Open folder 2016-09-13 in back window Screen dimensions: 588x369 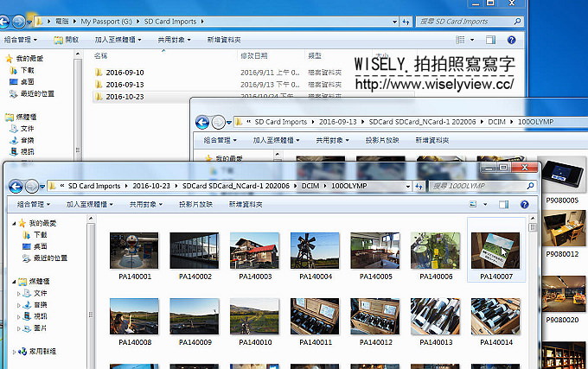pos(125,85)
